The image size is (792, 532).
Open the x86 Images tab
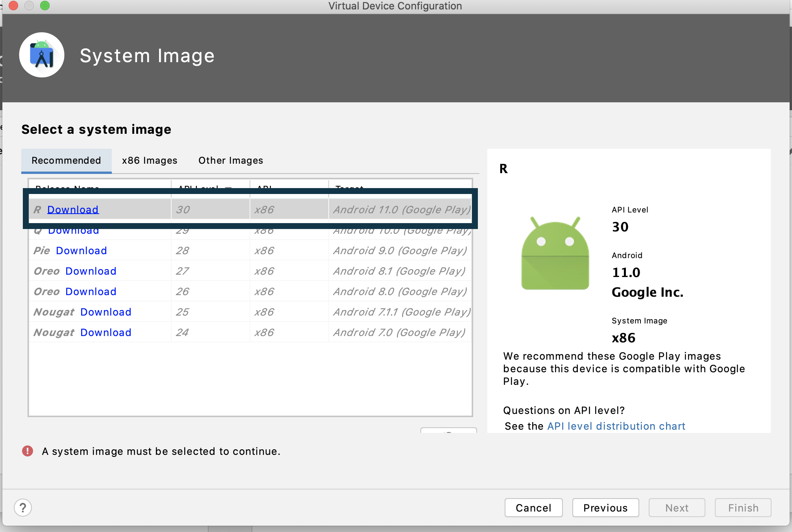tap(150, 161)
